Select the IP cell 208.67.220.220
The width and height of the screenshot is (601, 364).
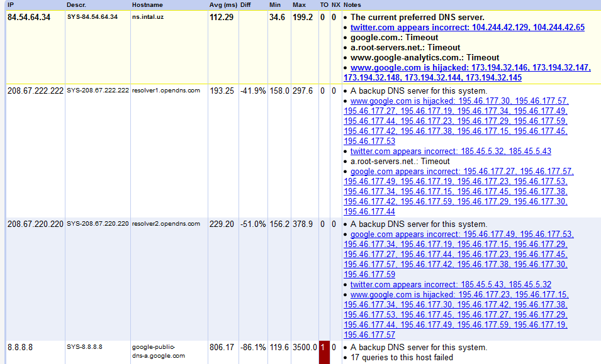35,224
